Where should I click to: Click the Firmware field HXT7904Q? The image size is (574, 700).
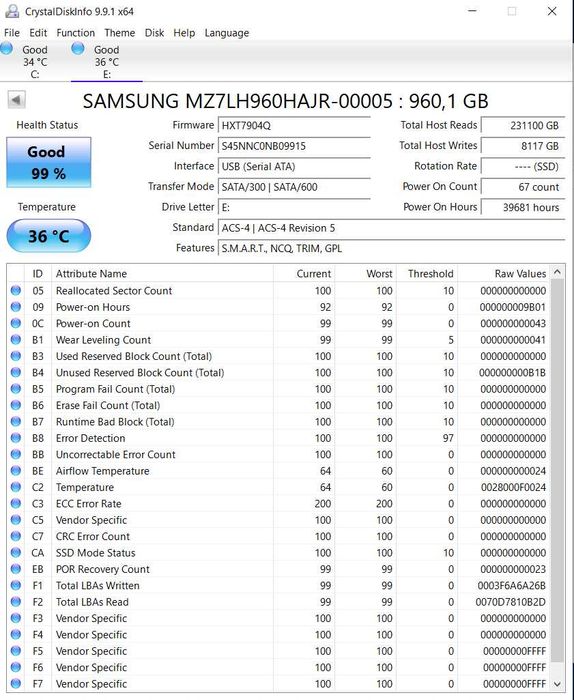(294, 125)
